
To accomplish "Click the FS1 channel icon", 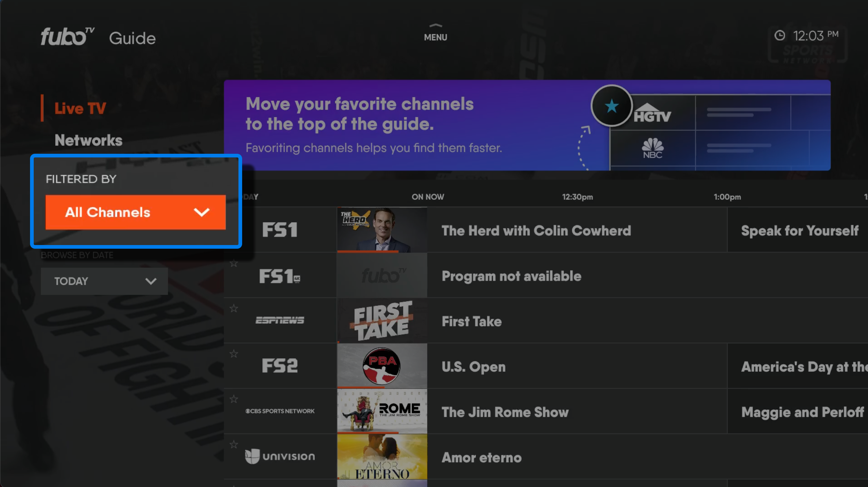I will tap(279, 229).
